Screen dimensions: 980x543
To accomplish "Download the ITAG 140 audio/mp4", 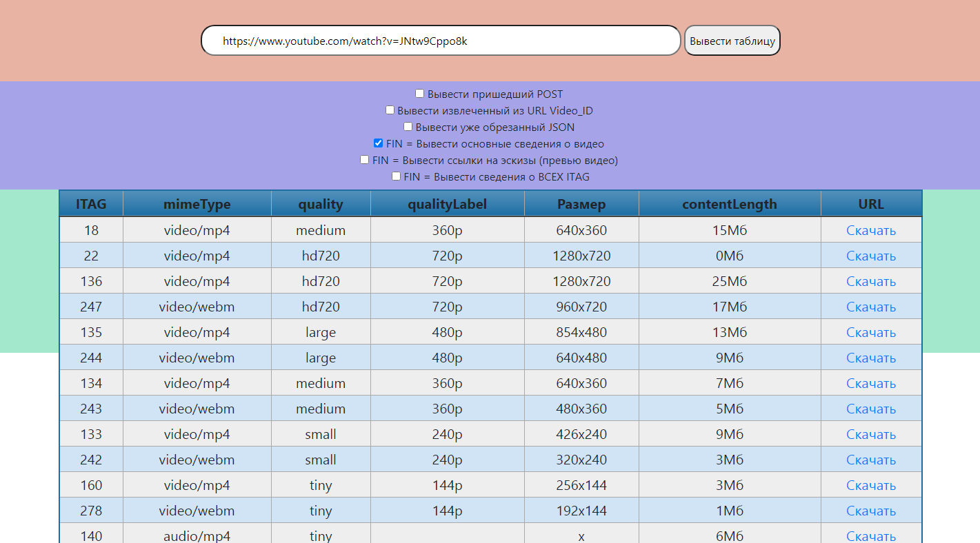I will point(871,535).
